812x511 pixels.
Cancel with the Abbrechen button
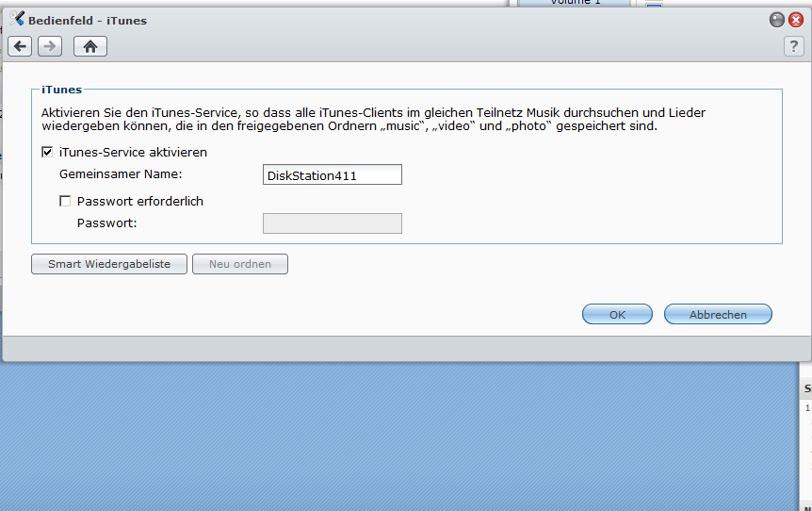tap(718, 314)
